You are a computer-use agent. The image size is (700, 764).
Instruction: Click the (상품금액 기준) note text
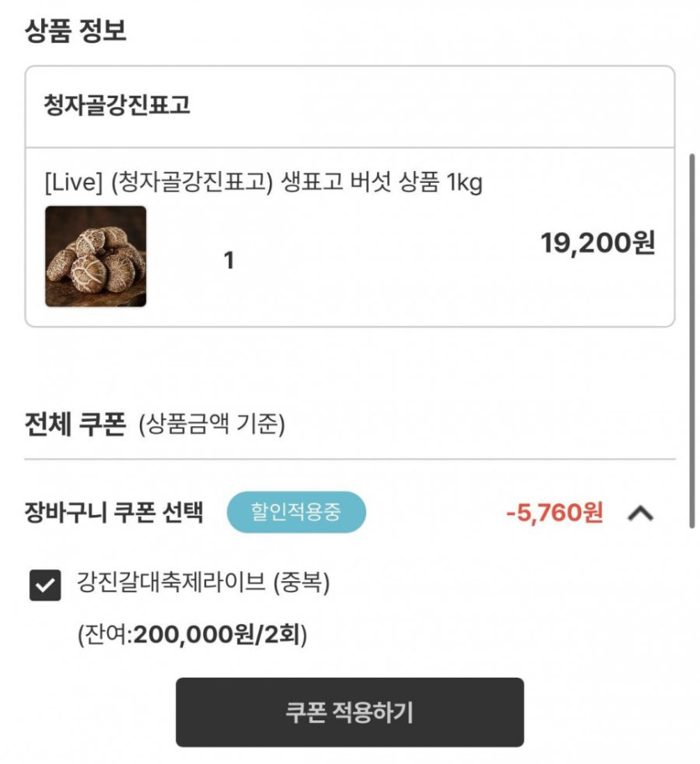(211, 424)
